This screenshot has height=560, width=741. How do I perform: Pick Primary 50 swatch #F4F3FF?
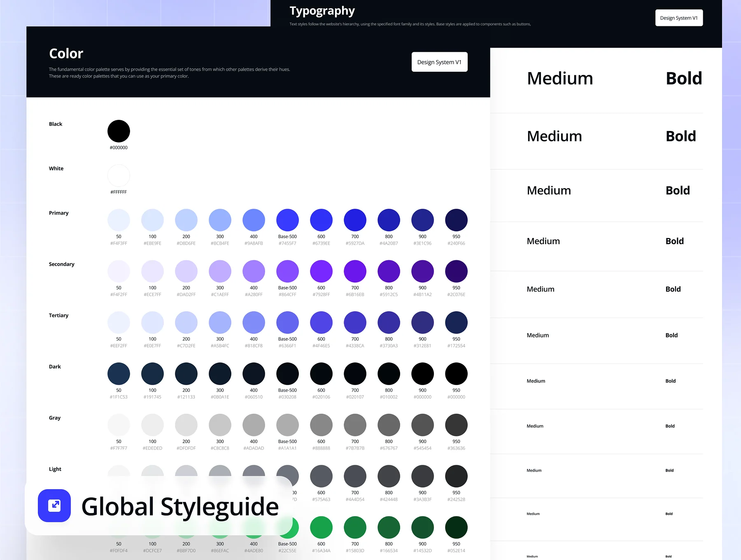[x=119, y=220]
